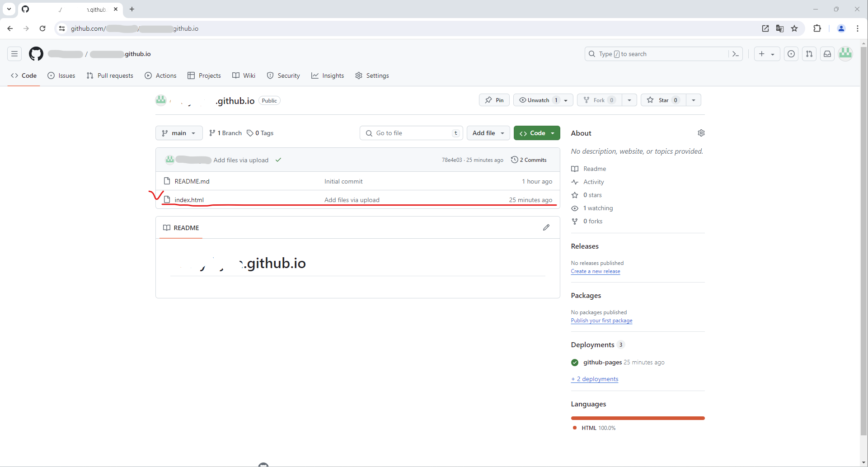Star this repository
868x467 pixels.
663,100
